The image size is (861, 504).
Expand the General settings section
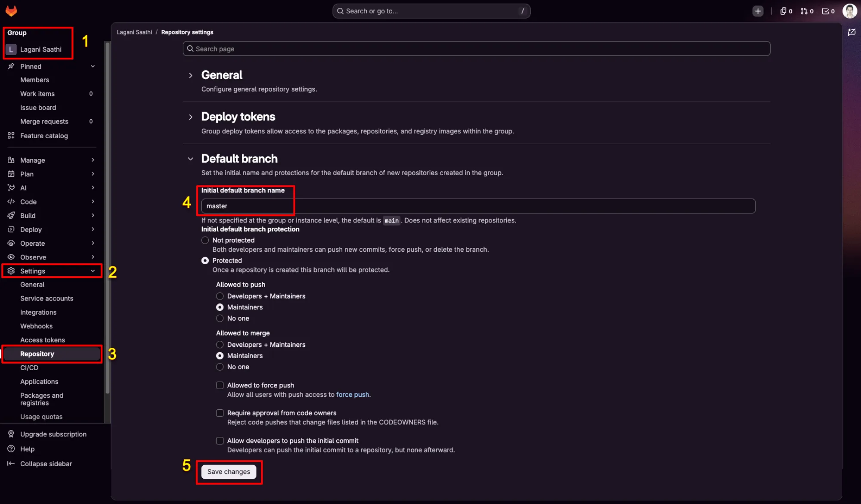[x=190, y=75]
